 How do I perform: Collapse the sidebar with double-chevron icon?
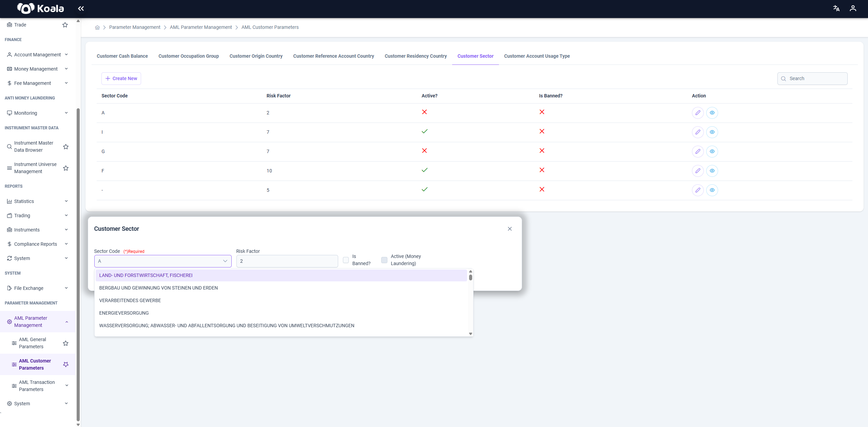pos(81,8)
